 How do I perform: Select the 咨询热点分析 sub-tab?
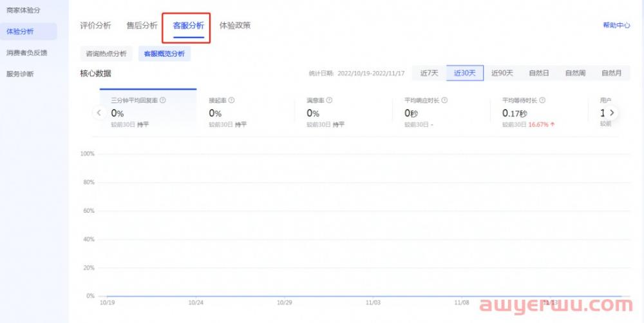click(x=106, y=54)
